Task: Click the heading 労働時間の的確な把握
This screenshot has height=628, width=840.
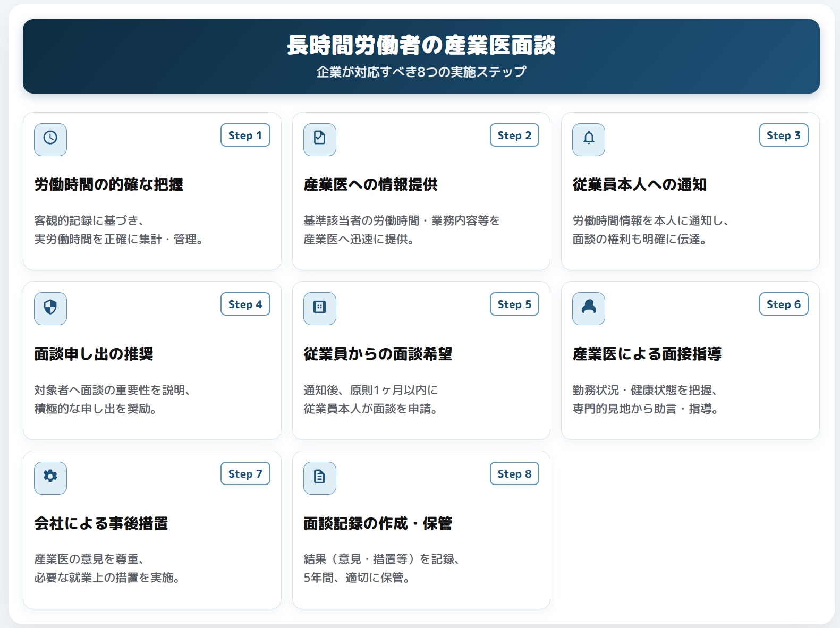Action: 109,184
